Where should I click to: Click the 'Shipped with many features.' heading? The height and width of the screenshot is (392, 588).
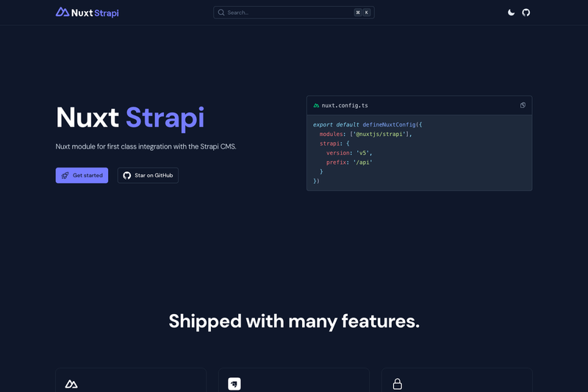tap(294, 321)
